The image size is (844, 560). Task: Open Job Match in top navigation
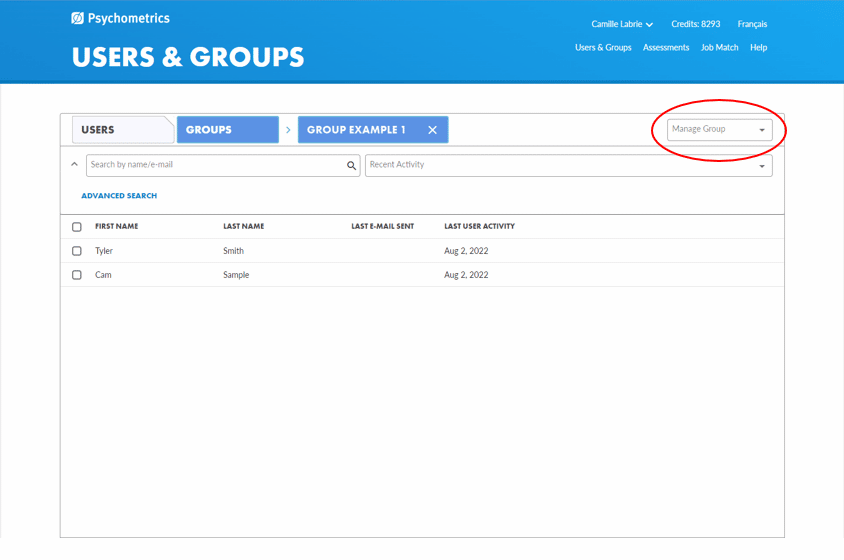(x=719, y=47)
